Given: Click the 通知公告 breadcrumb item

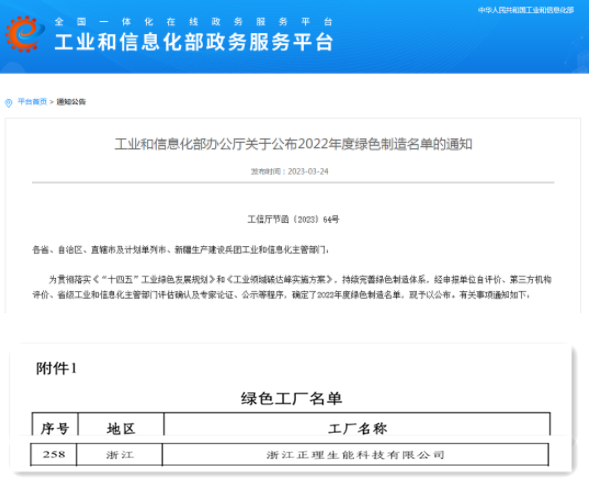Looking at the screenshot, I should pyautogui.click(x=71, y=102).
